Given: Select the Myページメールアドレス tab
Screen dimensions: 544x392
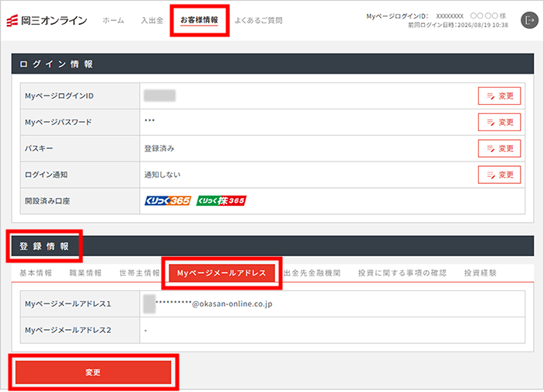Looking at the screenshot, I should 221,273.
